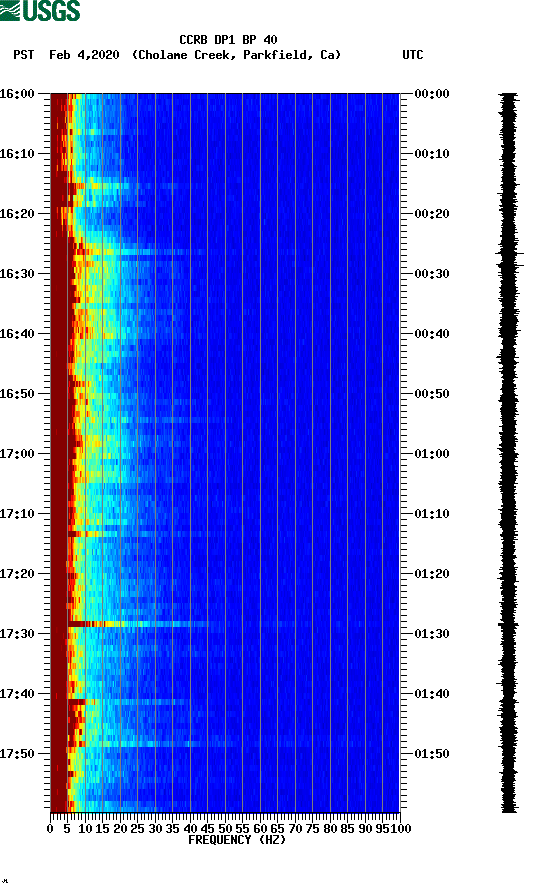Click the 75 Hz frequency axis label
This screenshot has height=892, width=552.
click(312, 829)
